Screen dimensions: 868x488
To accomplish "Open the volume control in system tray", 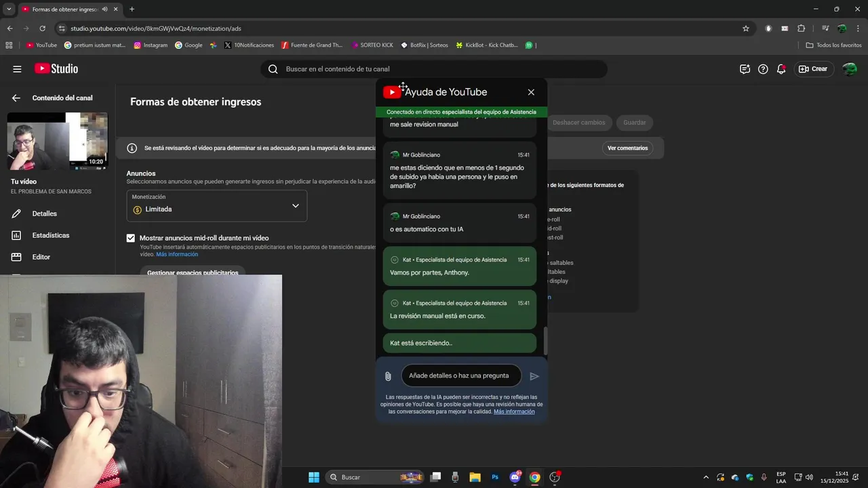I will [x=809, y=477].
